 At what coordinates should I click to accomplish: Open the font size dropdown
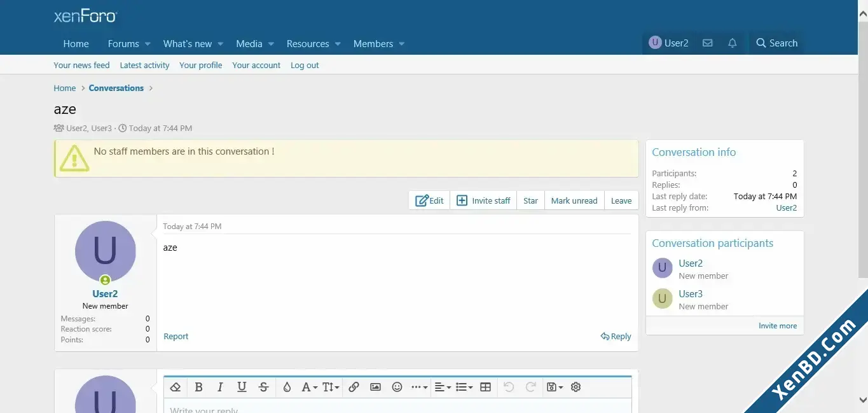tap(331, 387)
